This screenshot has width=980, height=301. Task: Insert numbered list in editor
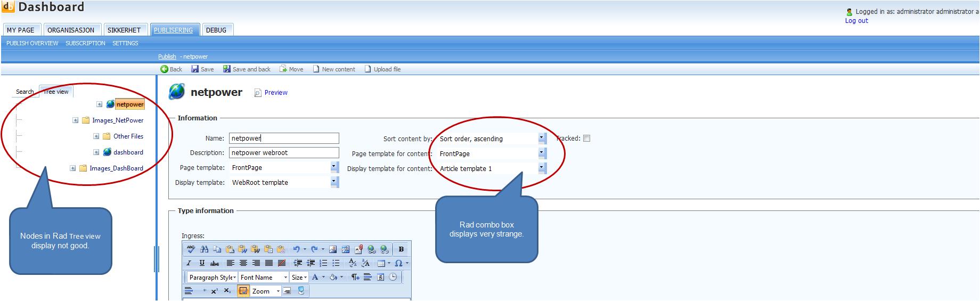(323, 263)
